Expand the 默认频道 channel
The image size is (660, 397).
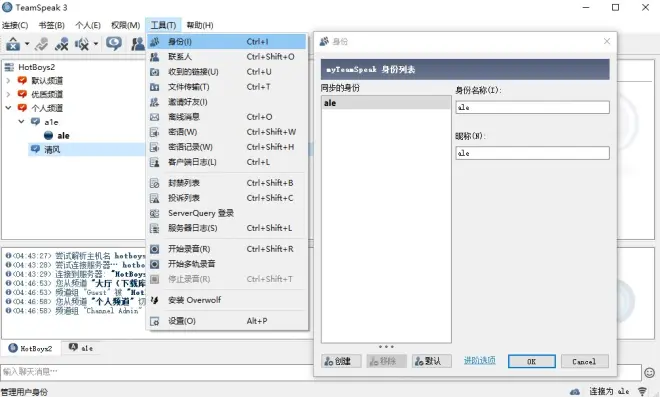[x=8, y=81]
